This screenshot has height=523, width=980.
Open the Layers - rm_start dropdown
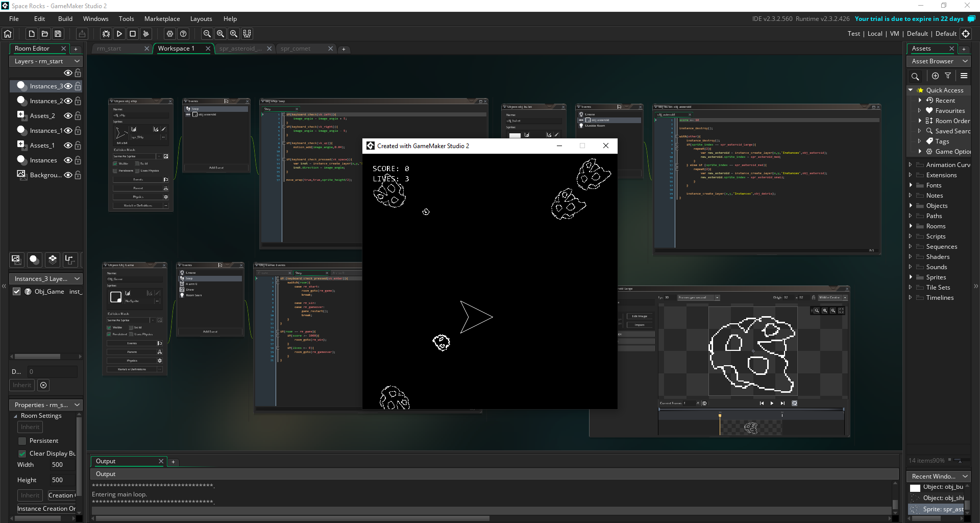[46, 61]
